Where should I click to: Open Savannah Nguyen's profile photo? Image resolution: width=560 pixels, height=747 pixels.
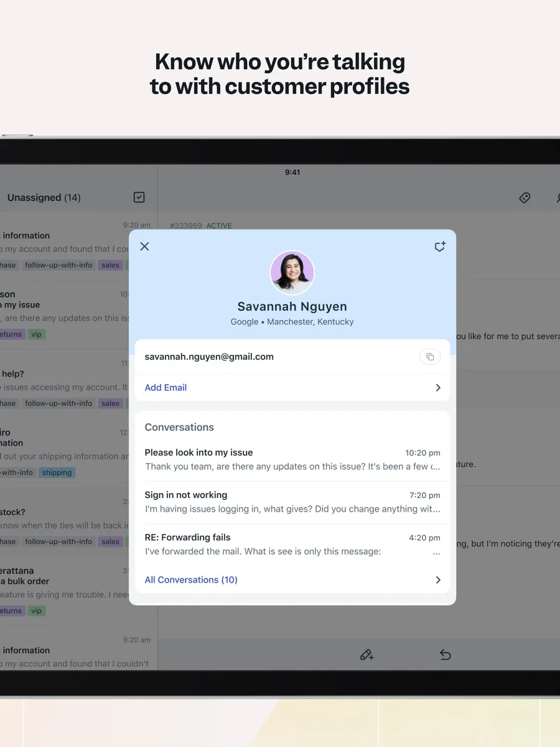coord(292,273)
